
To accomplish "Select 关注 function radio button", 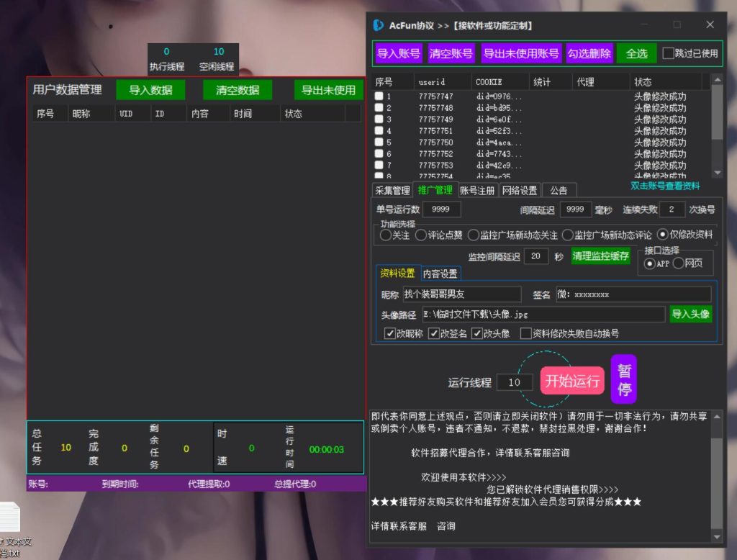I will point(386,235).
